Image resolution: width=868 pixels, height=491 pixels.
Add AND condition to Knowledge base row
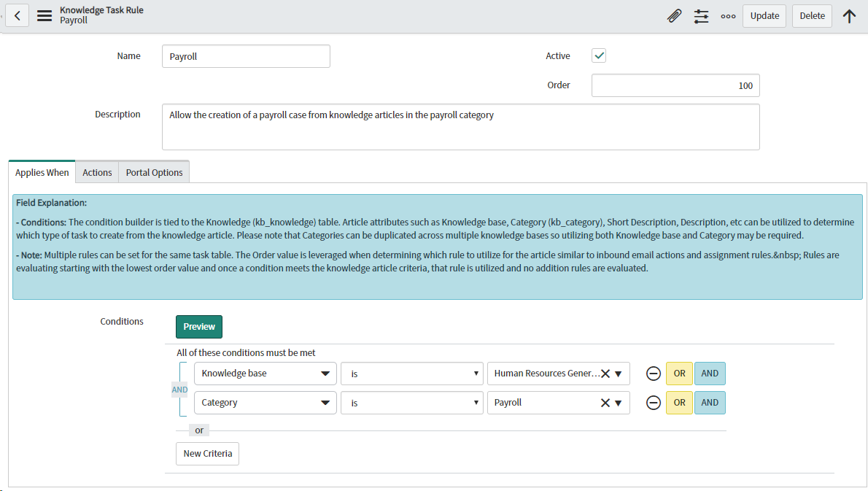pos(710,374)
